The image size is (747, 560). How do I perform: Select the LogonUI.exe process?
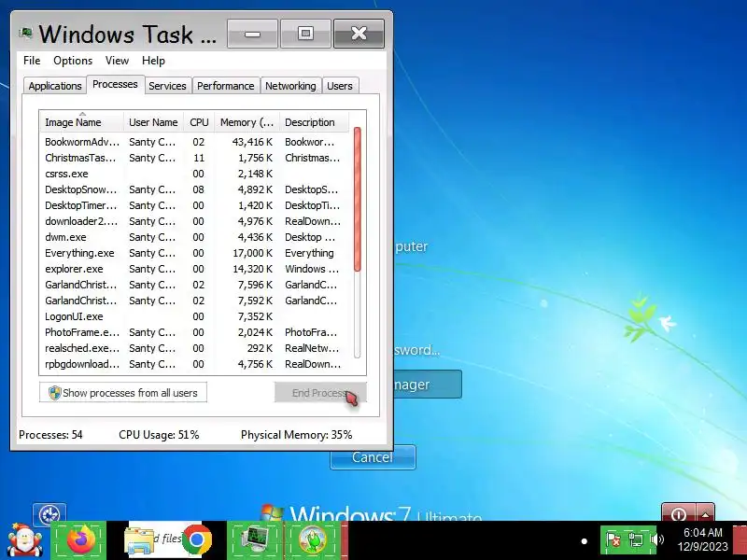pos(194,316)
